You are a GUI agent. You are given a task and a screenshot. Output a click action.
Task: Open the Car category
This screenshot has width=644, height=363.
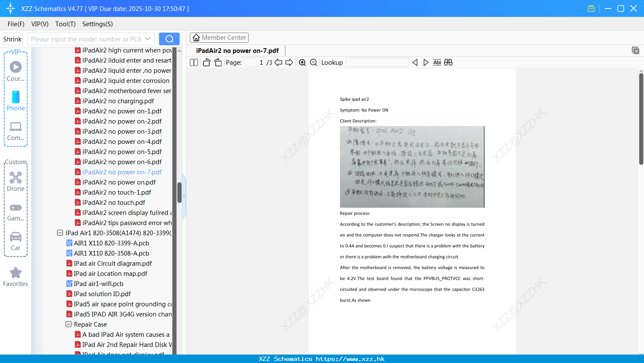click(x=16, y=241)
